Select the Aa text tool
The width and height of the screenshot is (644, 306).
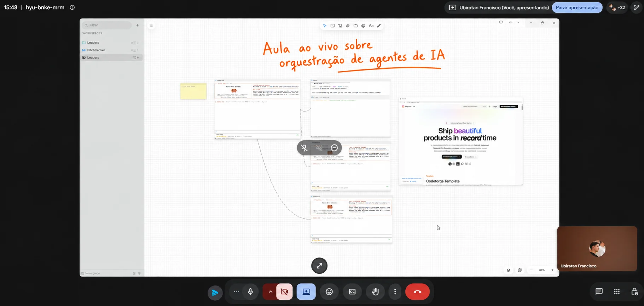tap(371, 26)
